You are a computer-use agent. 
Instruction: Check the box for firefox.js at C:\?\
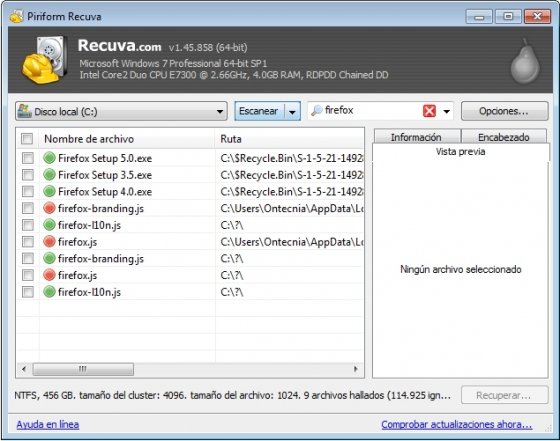click(x=28, y=275)
